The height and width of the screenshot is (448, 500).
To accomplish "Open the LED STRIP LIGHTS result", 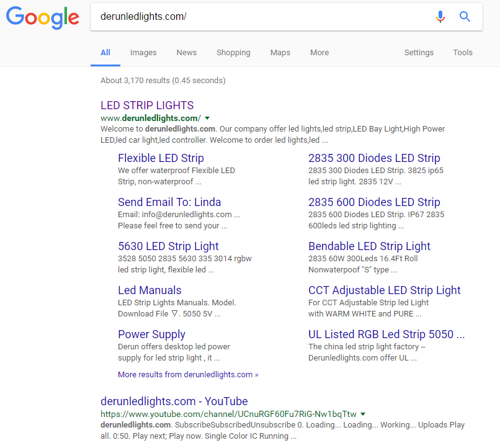I will pyautogui.click(x=147, y=105).
